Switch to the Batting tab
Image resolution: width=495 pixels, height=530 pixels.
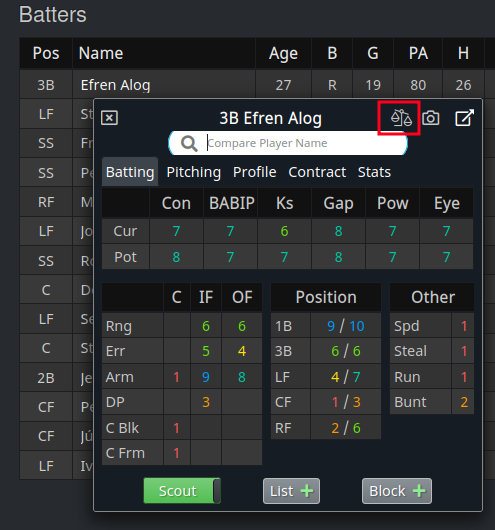click(x=130, y=172)
